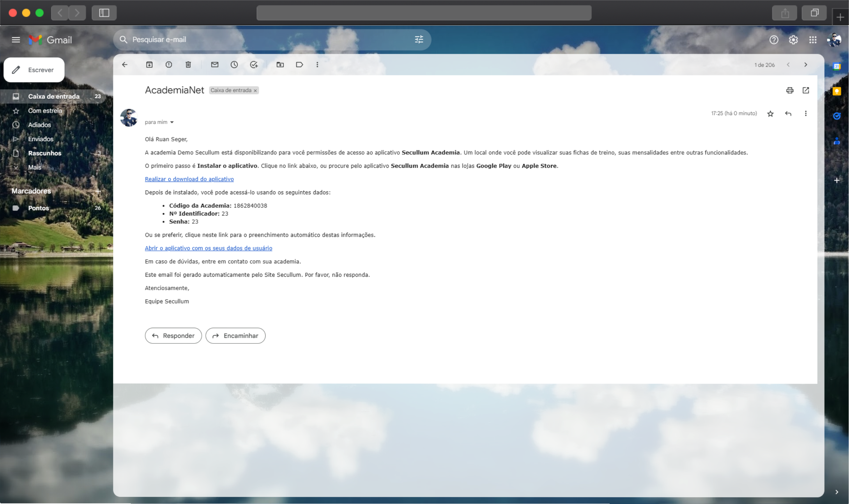Print the AcademiaNet email
Viewport: 849px width, 504px height.
point(789,90)
